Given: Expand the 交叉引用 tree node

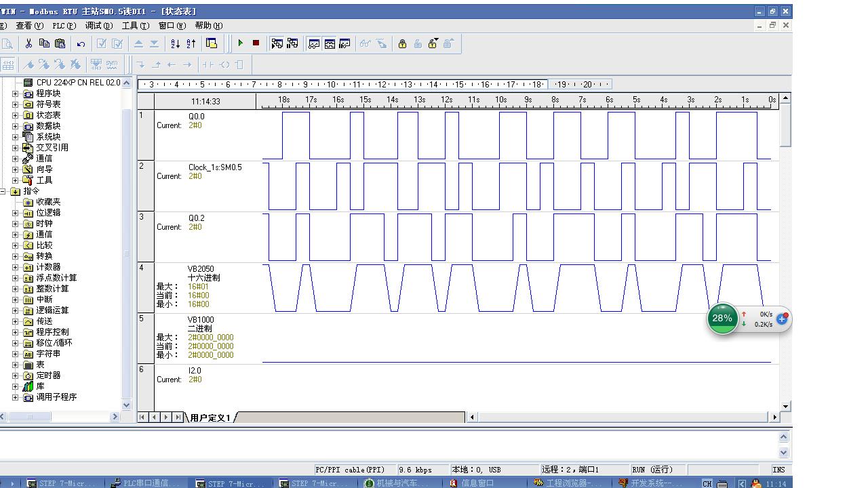Looking at the screenshot, I should (16, 148).
